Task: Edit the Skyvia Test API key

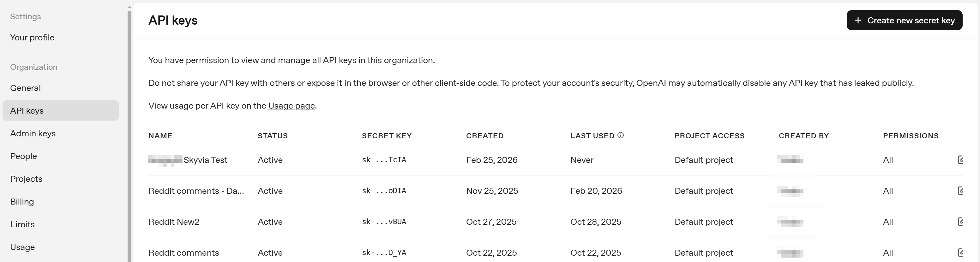Action: click(x=960, y=160)
